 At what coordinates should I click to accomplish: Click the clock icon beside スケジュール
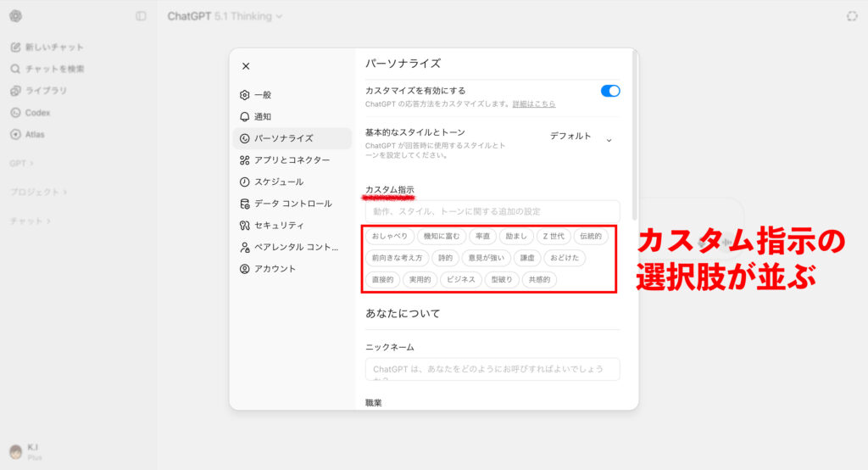[245, 182]
